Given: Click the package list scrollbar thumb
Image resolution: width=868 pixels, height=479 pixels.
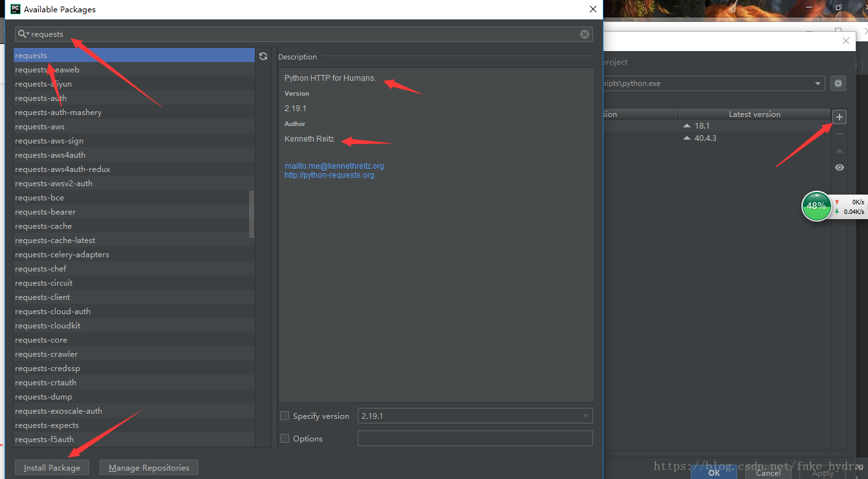Looking at the screenshot, I should (252, 214).
